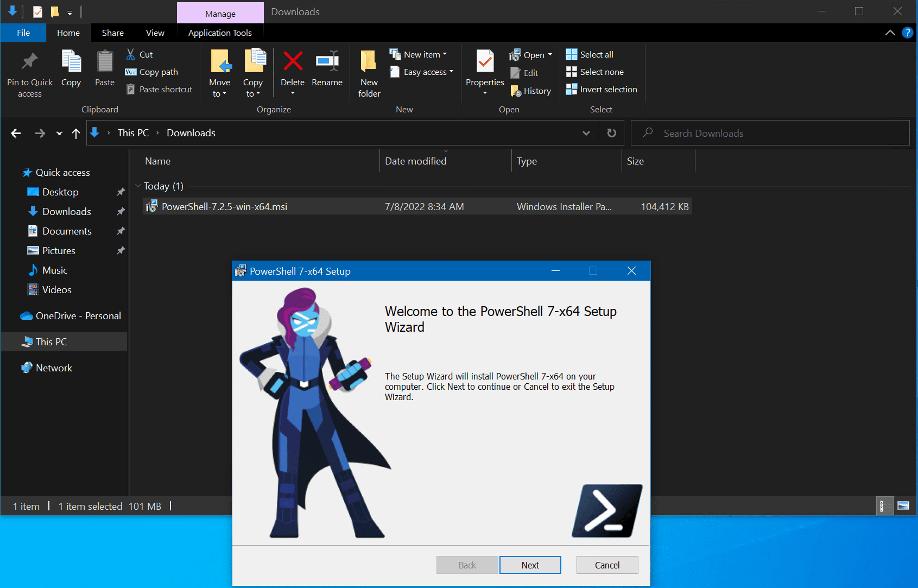This screenshot has height=588, width=918.
Task: Collapse the Today group of files
Action: [137, 186]
